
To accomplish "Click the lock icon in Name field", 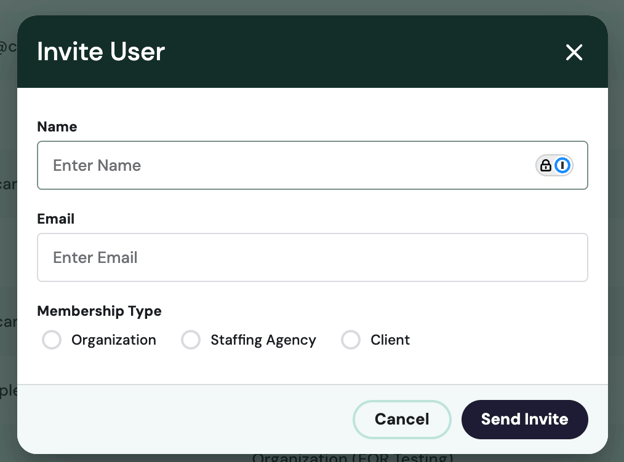I will pyautogui.click(x=546, y=165).
